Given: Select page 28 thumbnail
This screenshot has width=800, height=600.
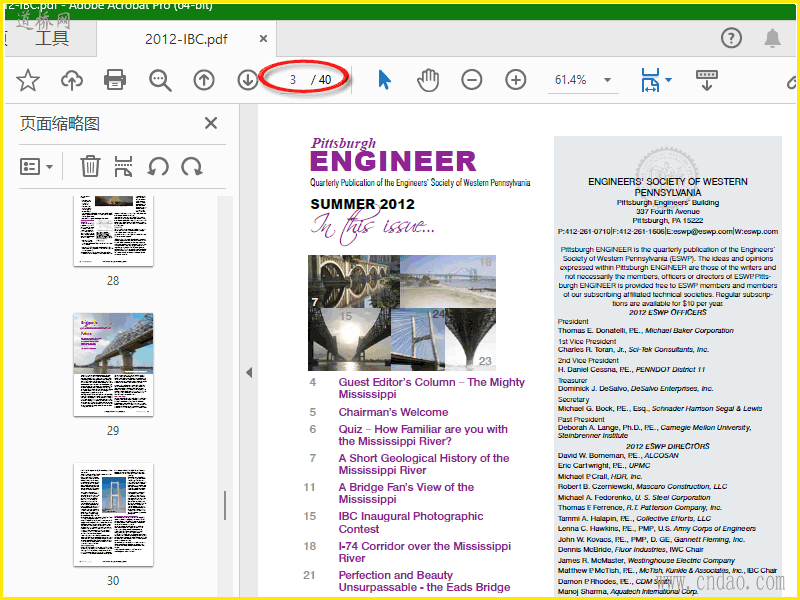Looking at the screenshot, I should pos(113,231).
